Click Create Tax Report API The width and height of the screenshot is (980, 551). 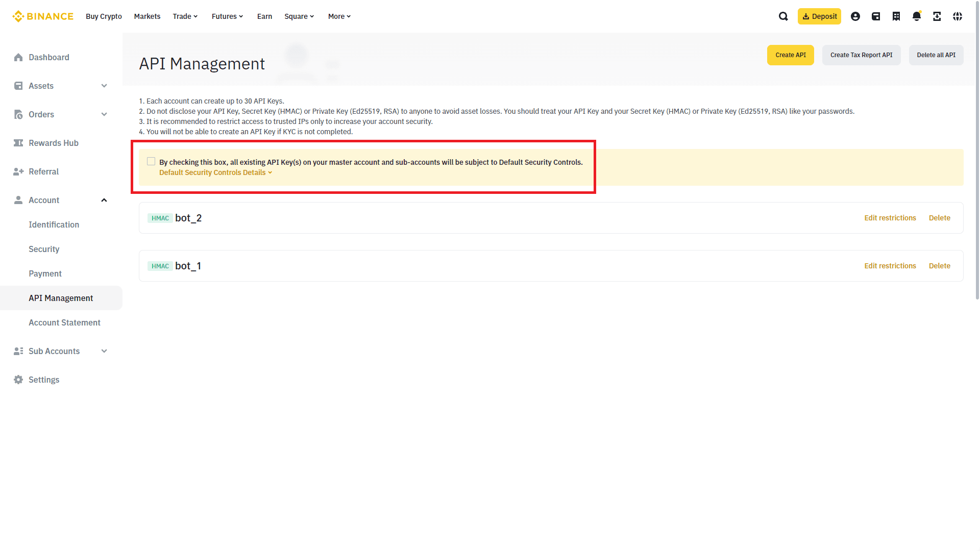(x=862, y=55)
